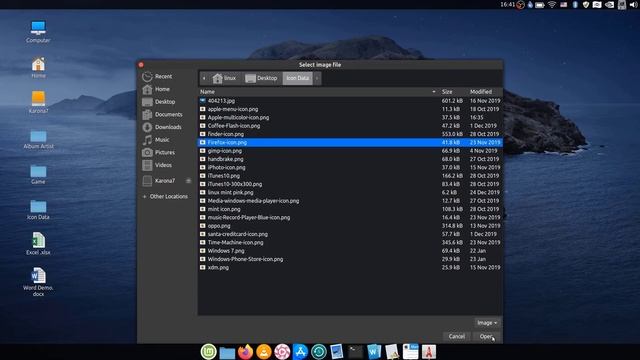Select Finder-icon.png file

[350, 134]
